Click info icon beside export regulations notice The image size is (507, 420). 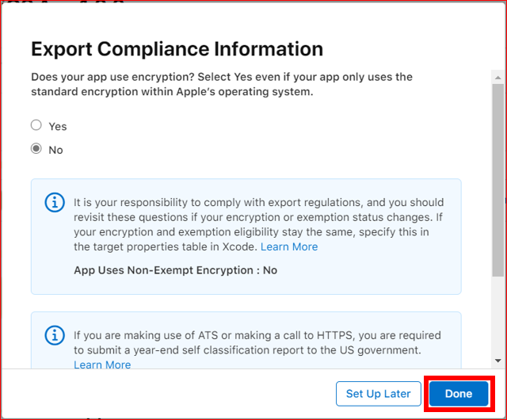point(55,203)
